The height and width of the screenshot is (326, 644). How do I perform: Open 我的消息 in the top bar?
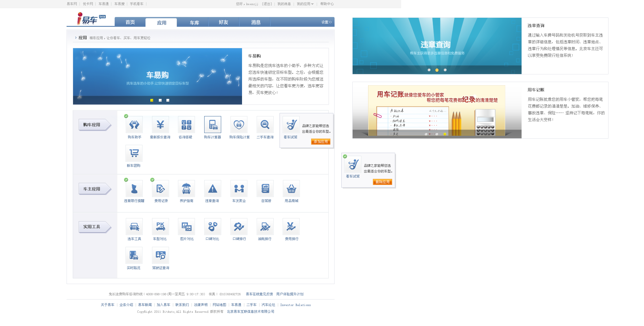(284, 4)
